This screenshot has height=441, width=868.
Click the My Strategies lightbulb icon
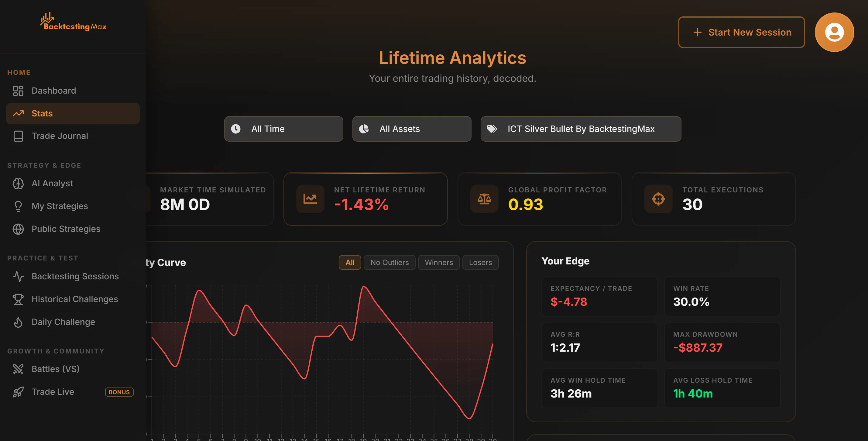18,206
